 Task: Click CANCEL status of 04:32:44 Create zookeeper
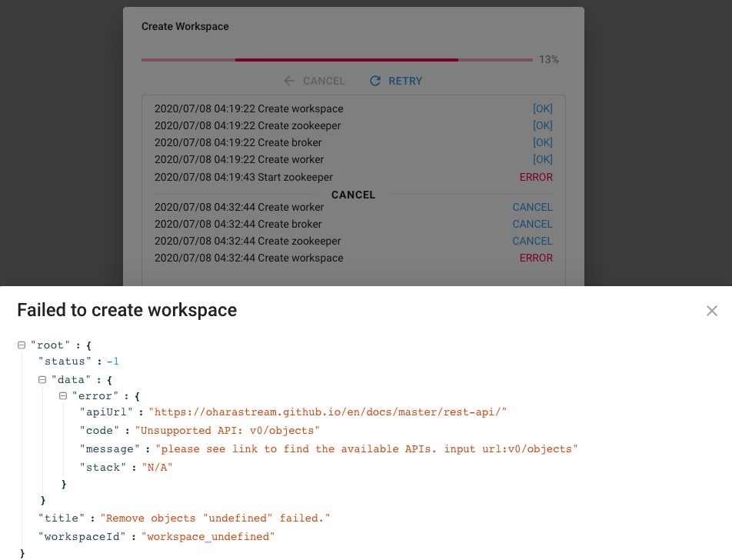(x=532, y=241)
